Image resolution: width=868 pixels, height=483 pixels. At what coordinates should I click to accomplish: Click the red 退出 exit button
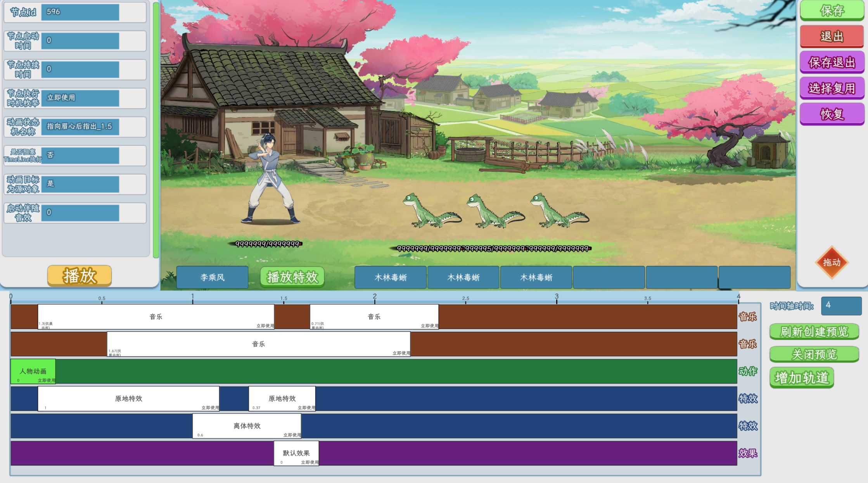pos(832,36)
